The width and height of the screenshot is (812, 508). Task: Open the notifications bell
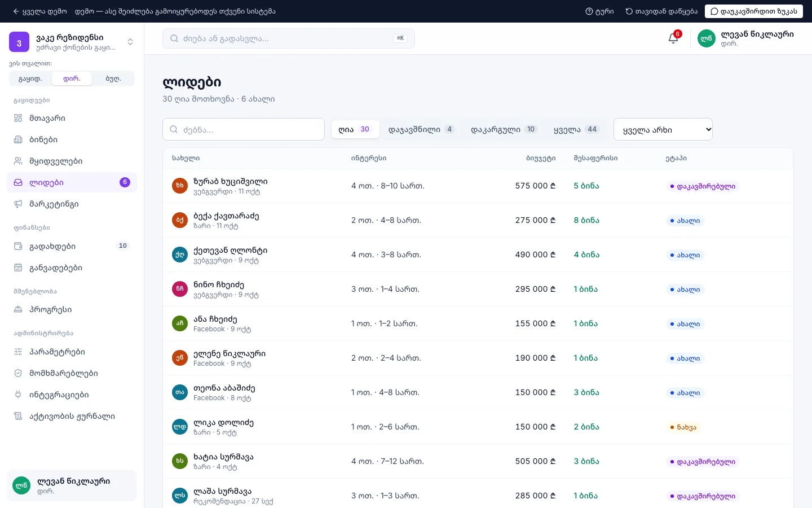coord(673,38)
